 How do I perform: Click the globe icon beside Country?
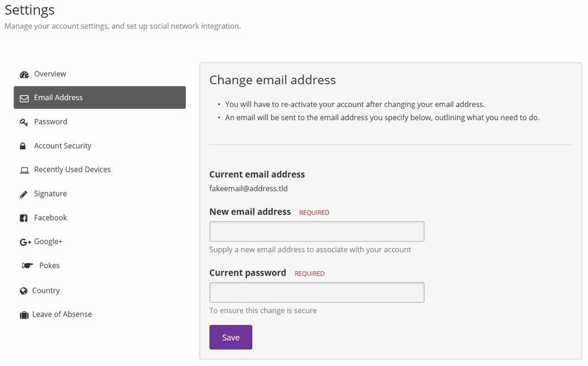point(24,291)
